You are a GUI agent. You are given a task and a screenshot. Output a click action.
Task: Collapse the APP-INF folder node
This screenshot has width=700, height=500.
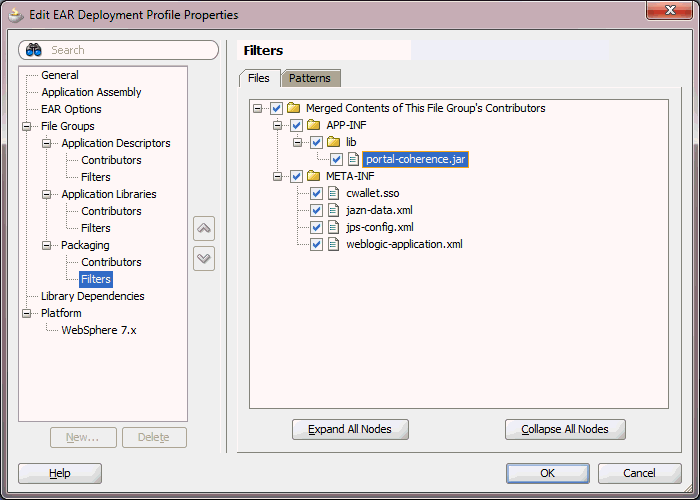pos(278,125)
